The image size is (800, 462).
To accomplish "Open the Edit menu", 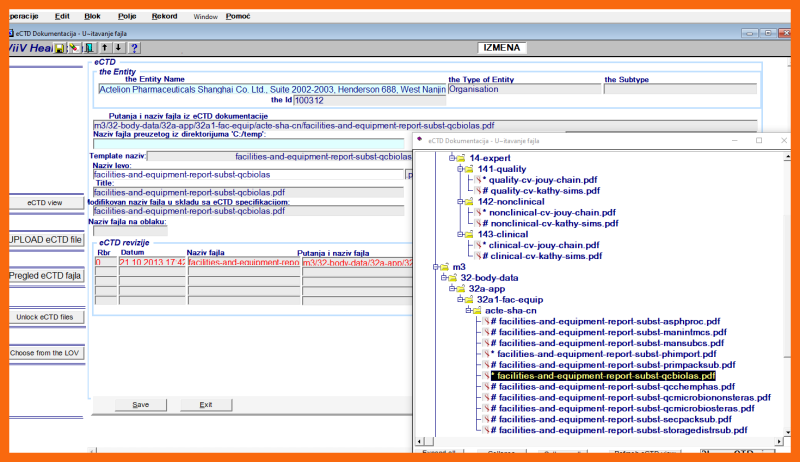I will pos(63,16).
